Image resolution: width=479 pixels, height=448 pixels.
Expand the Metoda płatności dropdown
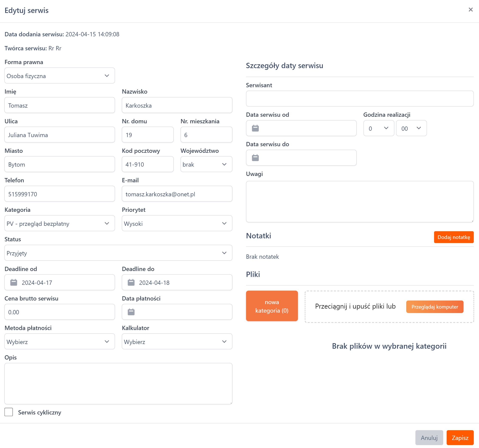coord(60,341)
